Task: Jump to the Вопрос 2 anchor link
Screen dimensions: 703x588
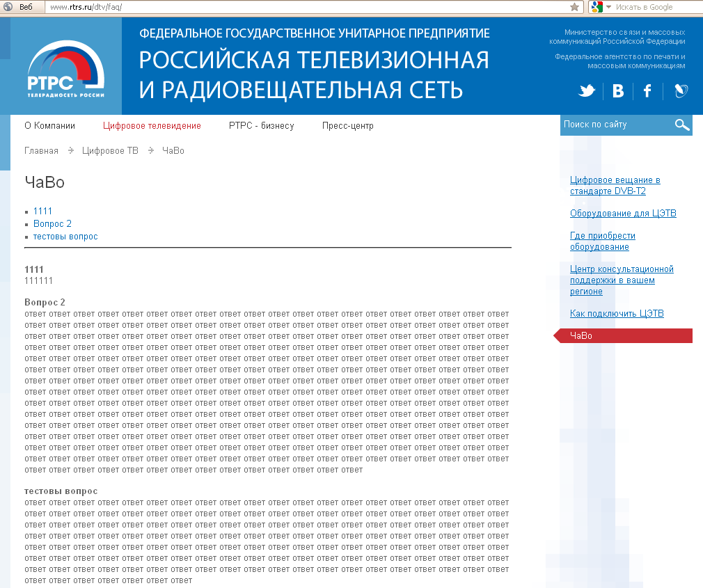Action: click(52, 223)
